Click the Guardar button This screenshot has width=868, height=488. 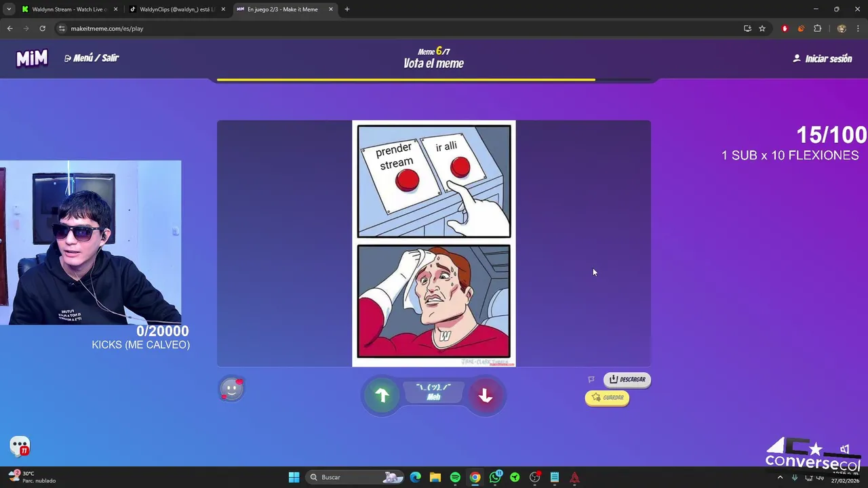[x=608, y=398]
